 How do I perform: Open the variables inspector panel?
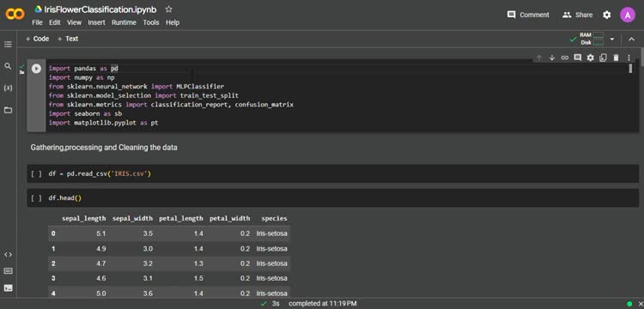8,88
